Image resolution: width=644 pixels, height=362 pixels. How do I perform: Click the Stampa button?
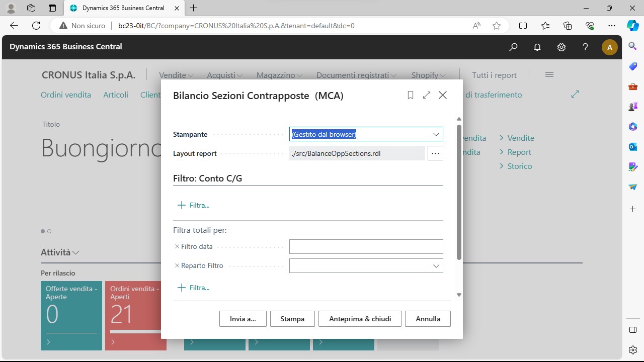coord(292,319)
